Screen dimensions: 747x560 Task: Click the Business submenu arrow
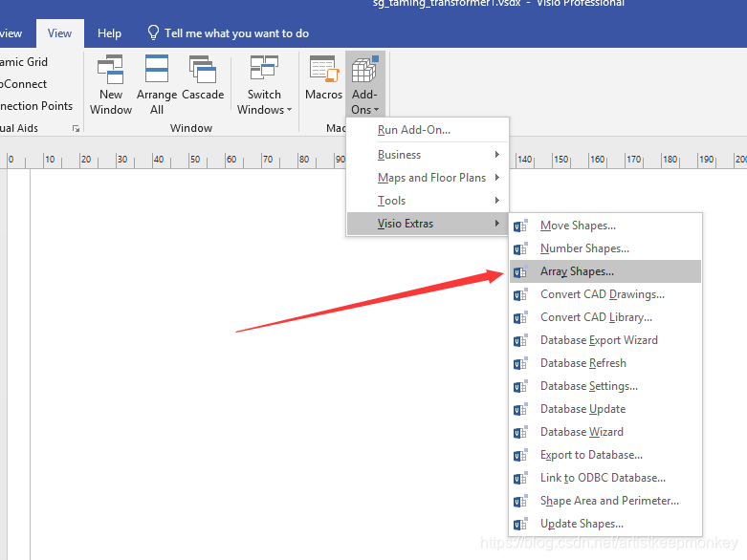pyautogui.click(x=497, y=155)
